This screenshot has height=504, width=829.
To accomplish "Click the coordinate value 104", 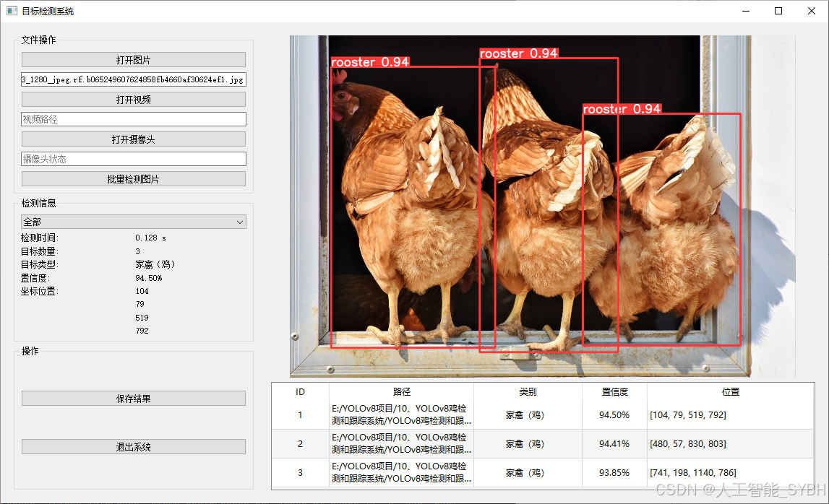I will pos(142,291).
